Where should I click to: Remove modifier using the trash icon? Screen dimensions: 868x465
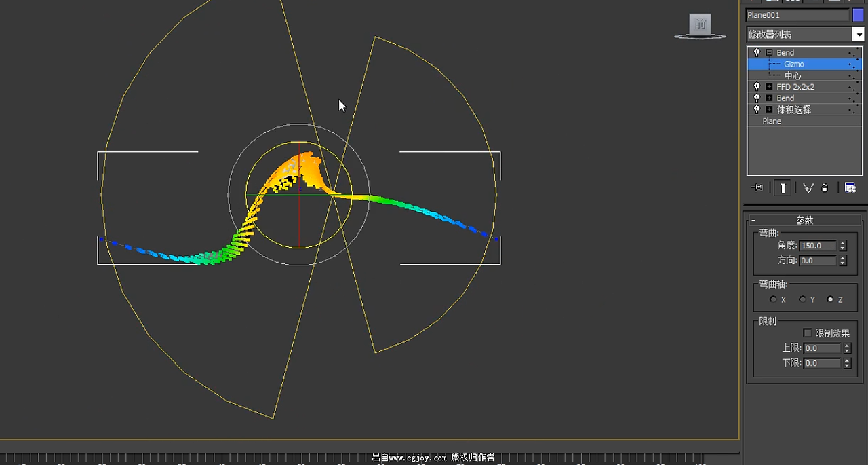click(825, 188)
